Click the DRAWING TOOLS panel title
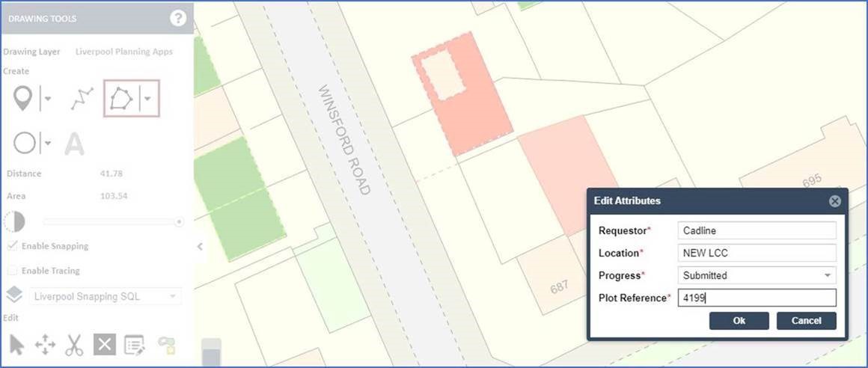 coord(42,19)
